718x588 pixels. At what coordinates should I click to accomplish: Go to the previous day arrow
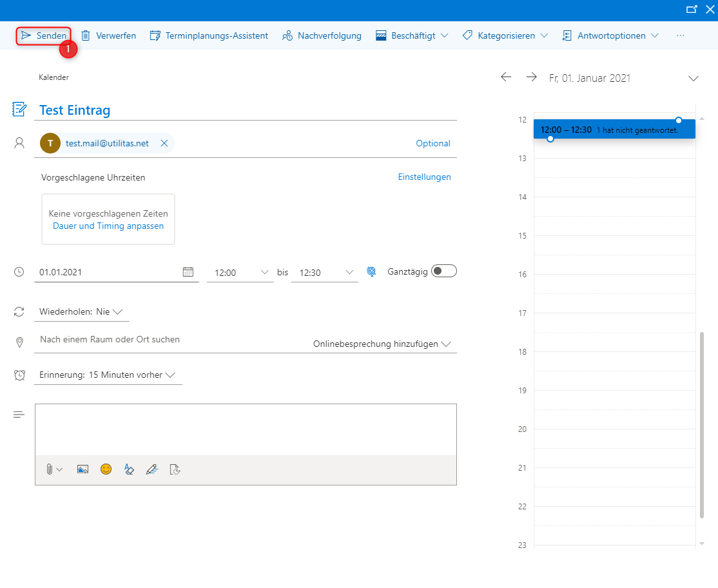coord(506,77)
